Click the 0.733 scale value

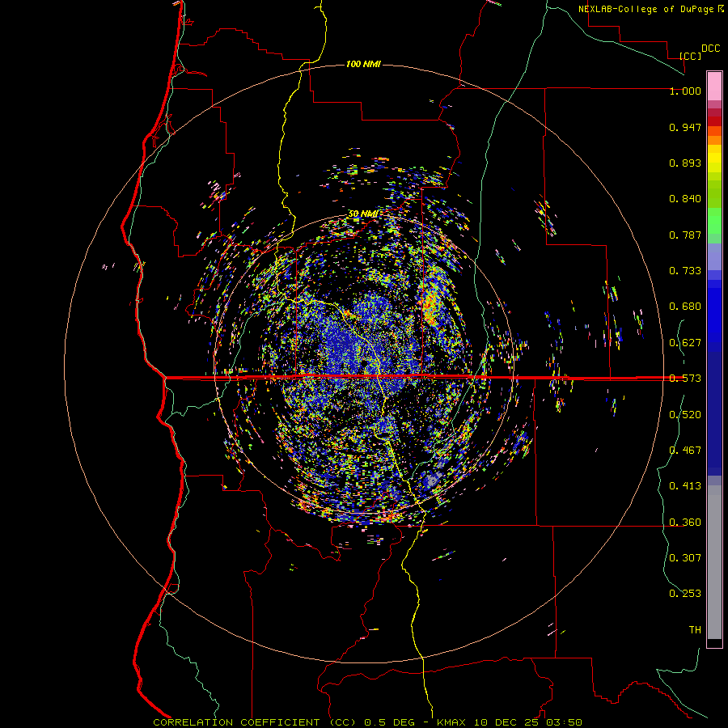pyautogui.click(x=685, y=271)
